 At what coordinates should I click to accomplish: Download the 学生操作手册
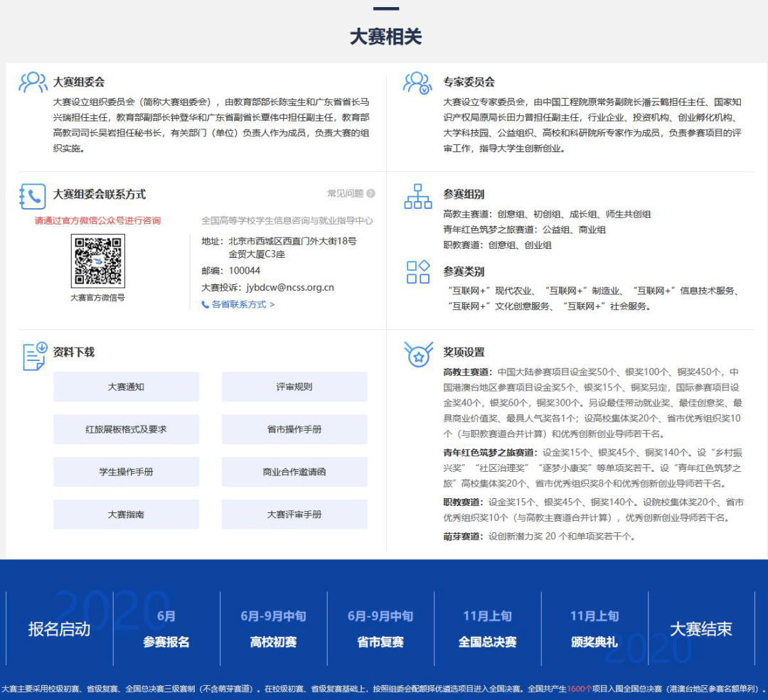click(126, 472)
